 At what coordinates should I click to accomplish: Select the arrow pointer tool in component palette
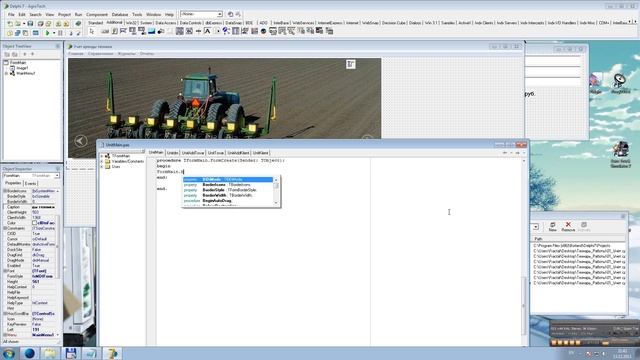point(91,31)
